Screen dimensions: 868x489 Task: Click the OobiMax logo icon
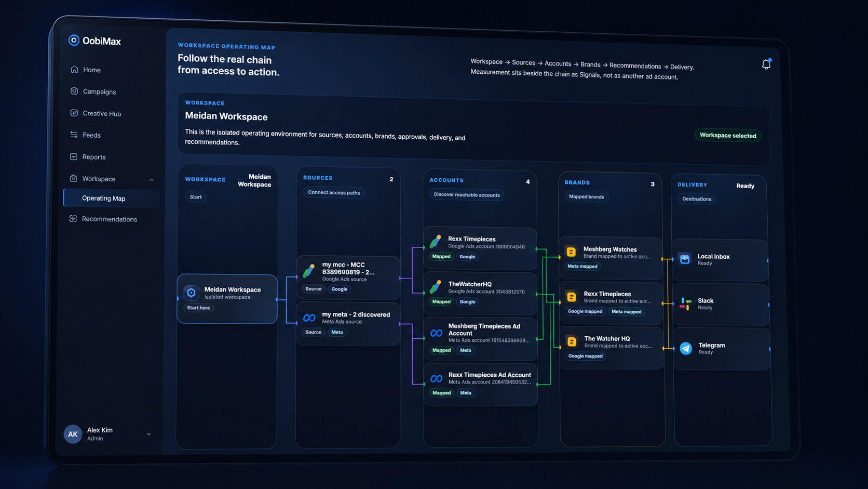(x=74, y=40)
